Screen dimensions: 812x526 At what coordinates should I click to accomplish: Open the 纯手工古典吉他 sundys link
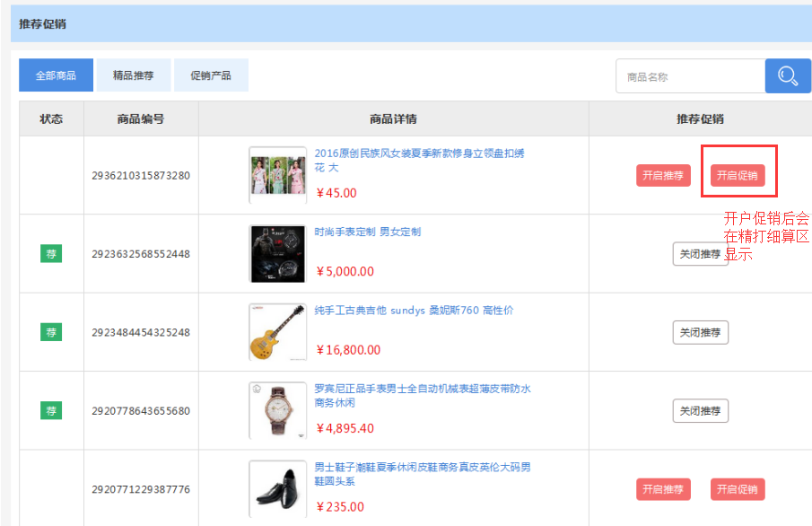[x=414, y=310]
